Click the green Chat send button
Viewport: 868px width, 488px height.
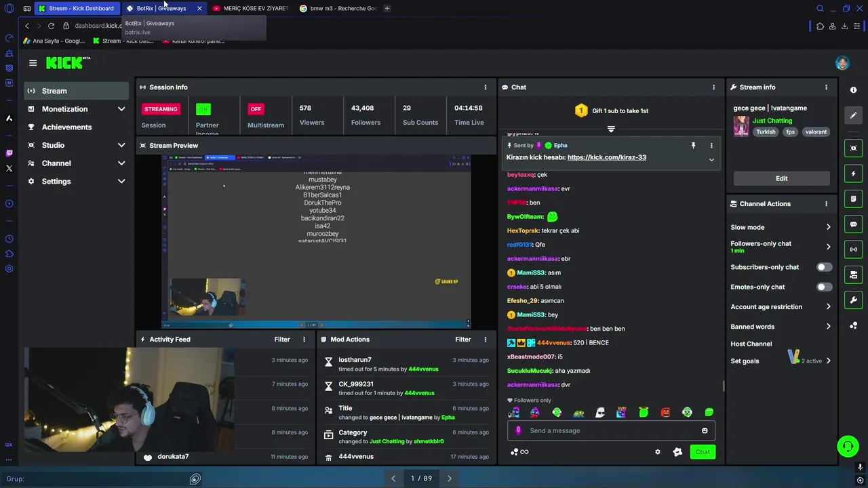click(703, 452)
